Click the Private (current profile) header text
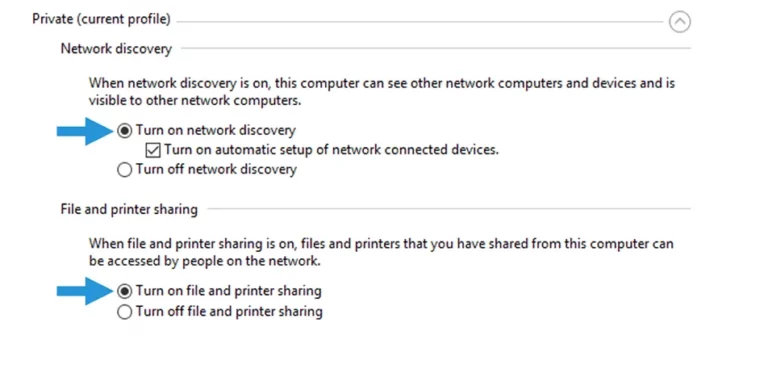This screenshot has width=768, height=369. pyautogui.click(x=101, y=20)
